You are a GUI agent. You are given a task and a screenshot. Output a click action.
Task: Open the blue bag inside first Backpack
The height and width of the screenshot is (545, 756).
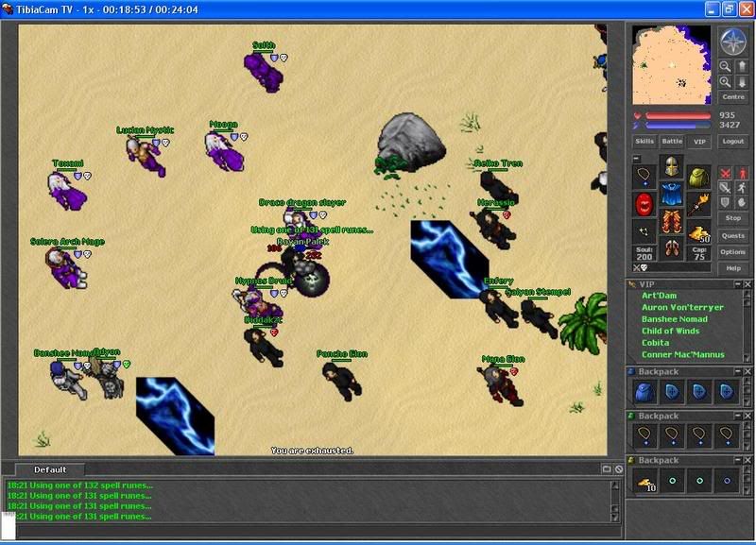[645, 391]
